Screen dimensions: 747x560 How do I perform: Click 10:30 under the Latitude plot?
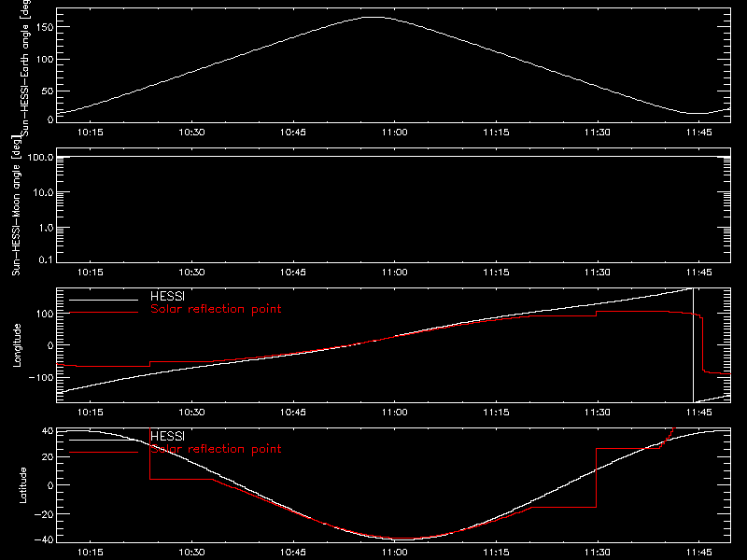[x=191, y=553]
